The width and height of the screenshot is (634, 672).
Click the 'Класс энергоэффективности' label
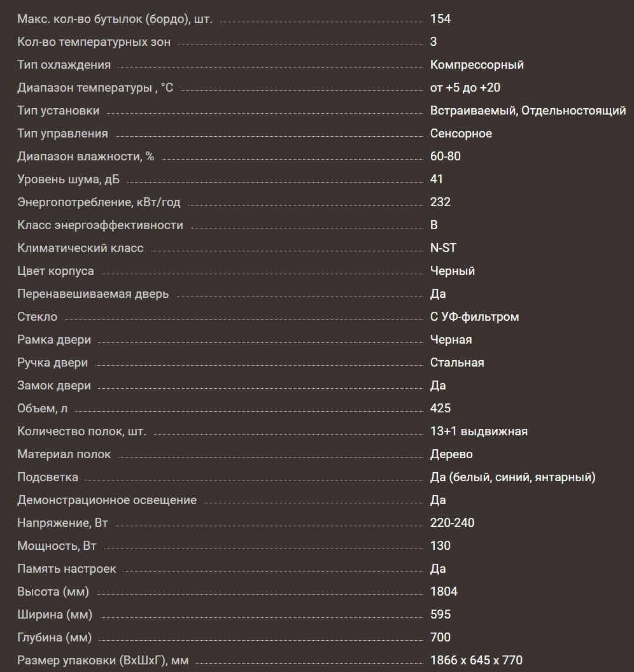coord(100,225)
